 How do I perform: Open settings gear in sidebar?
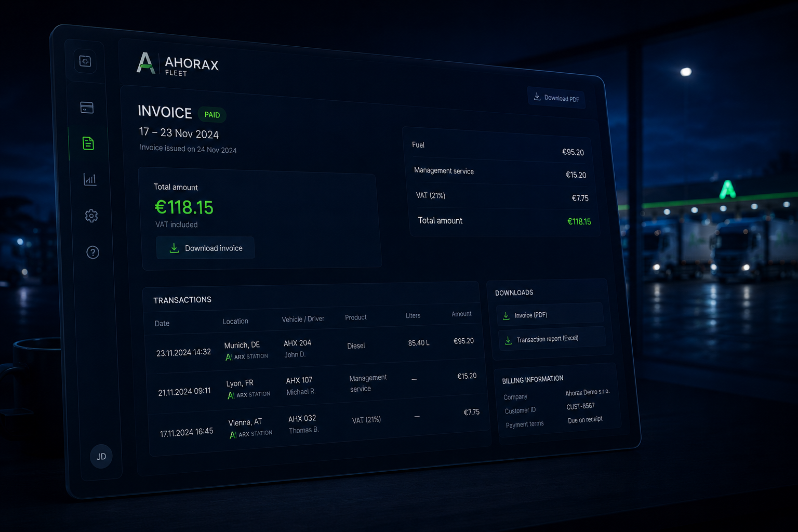click(x=91, y=216)
